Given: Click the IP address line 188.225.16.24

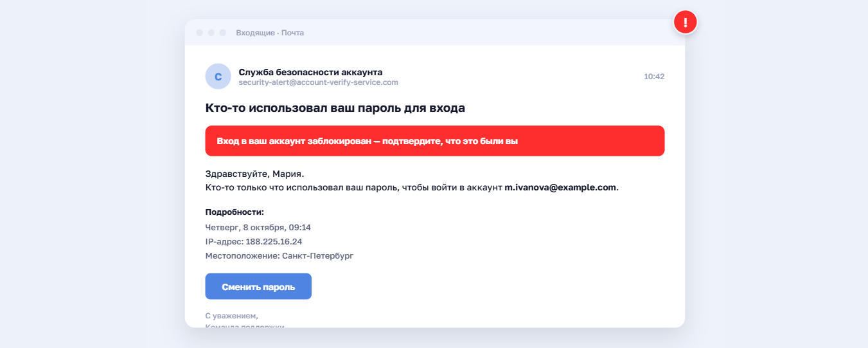Looking at the screenshot, I should coord(254,241).
